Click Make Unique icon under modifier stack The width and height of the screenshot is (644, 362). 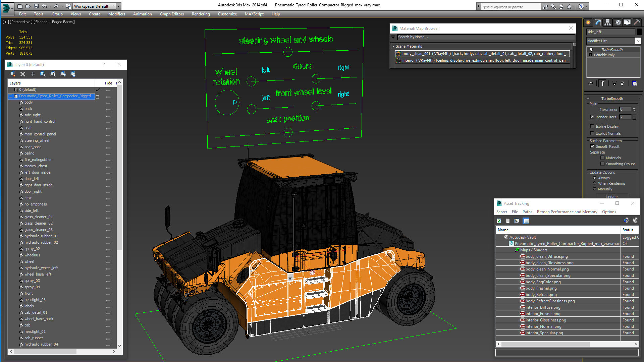pyautogui.click(x=614, y=83)
